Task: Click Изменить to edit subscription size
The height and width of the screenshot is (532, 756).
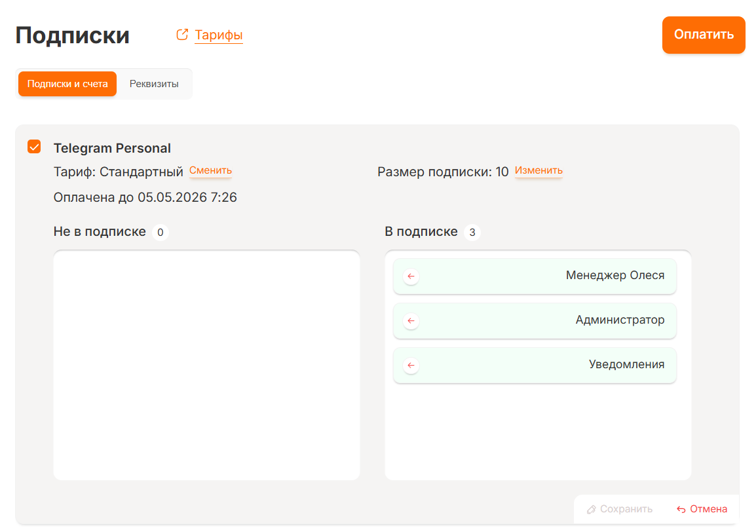Action: pyautogui.click(x=539, y=170)
